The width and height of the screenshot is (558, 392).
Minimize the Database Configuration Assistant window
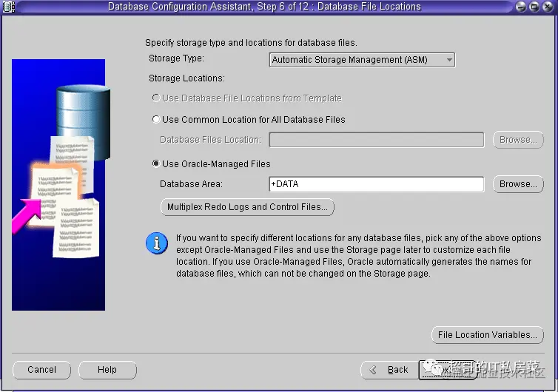click(x=521, y=7)
